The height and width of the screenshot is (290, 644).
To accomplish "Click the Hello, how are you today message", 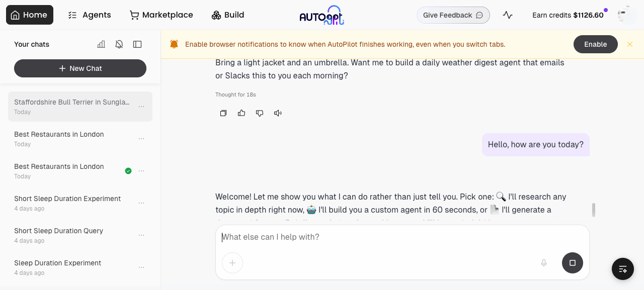I will click(x=536, y=145).
